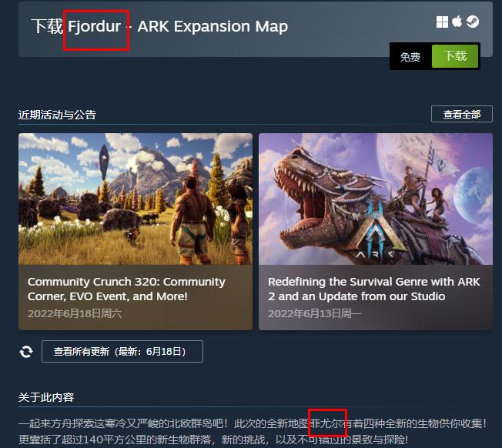Click the 免费 free price label

(410, 57)
